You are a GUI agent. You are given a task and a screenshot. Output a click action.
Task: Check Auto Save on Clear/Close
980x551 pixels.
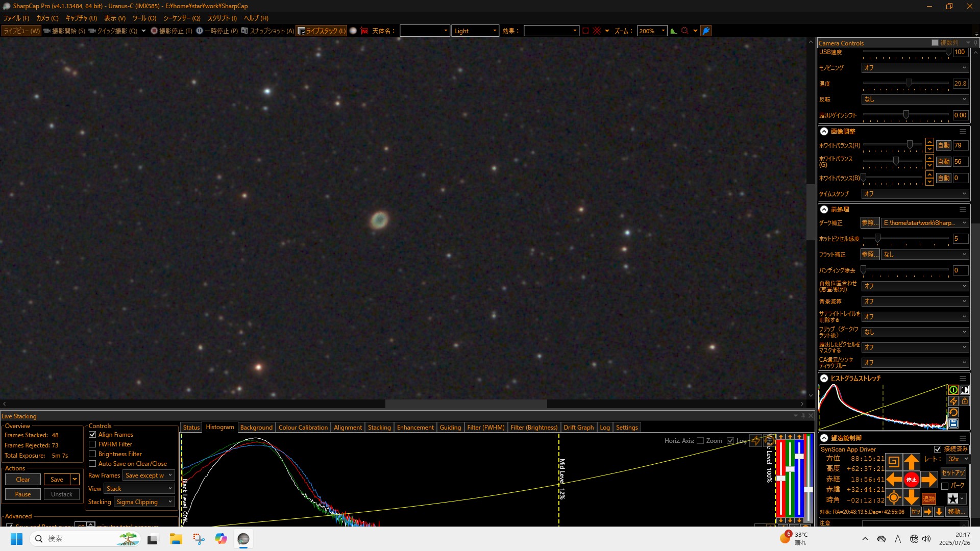[92, 464]
